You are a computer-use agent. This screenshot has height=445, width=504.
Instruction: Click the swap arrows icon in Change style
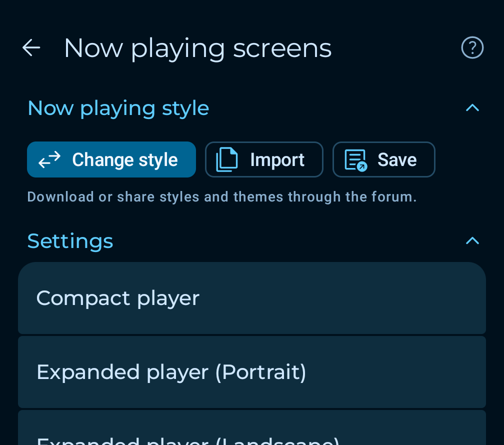pos(49,159)
